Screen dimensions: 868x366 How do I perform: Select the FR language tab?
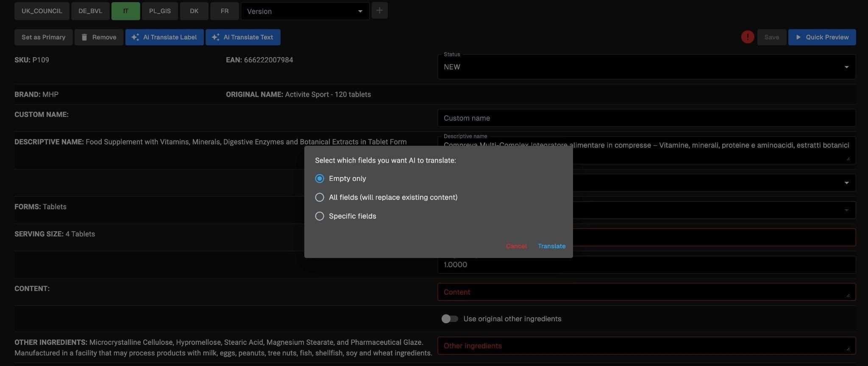pyautogui.click(x=225, y=11)
